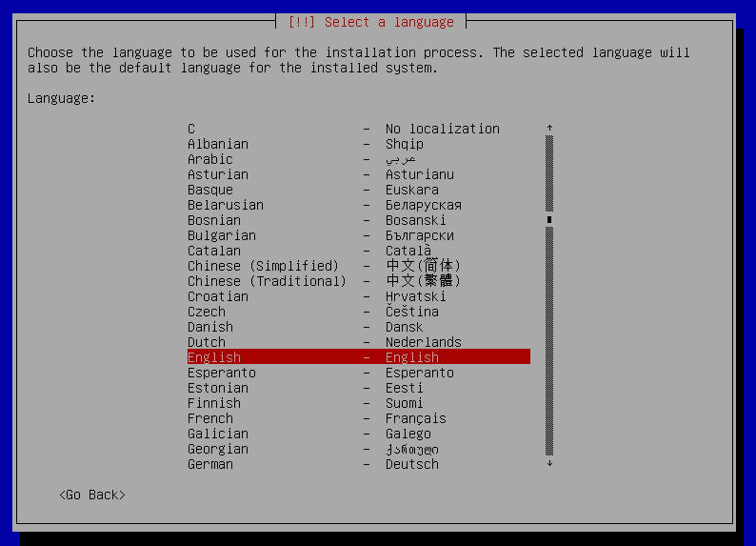Choose Bulgarian from the language list
The height and width of the screenshot is (546, 756).
[x=359, y=235]
